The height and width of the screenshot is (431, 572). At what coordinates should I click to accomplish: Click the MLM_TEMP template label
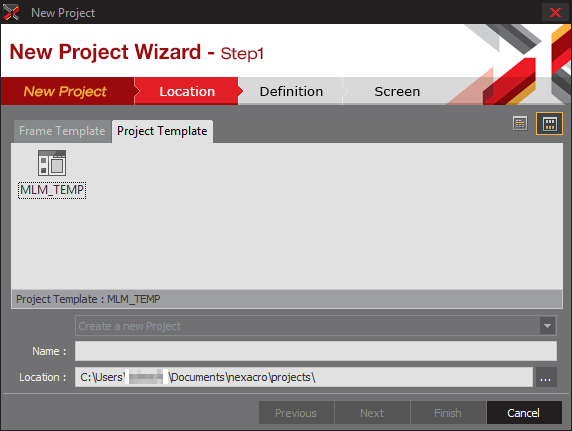coord(52,190)
